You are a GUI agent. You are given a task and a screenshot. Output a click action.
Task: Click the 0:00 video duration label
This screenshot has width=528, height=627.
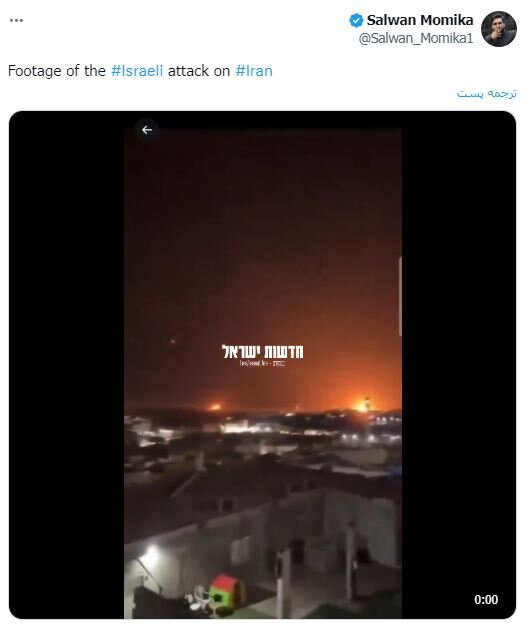tap(486, 599)
